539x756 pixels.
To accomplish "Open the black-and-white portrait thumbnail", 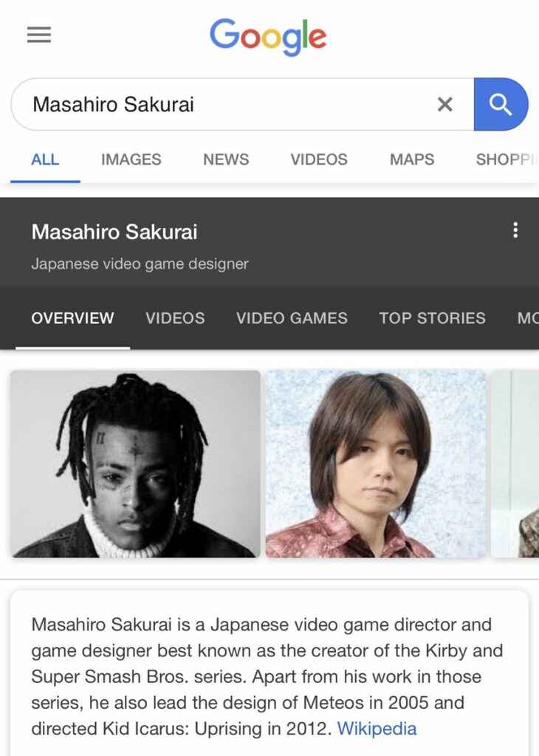I will click(135, 464).
